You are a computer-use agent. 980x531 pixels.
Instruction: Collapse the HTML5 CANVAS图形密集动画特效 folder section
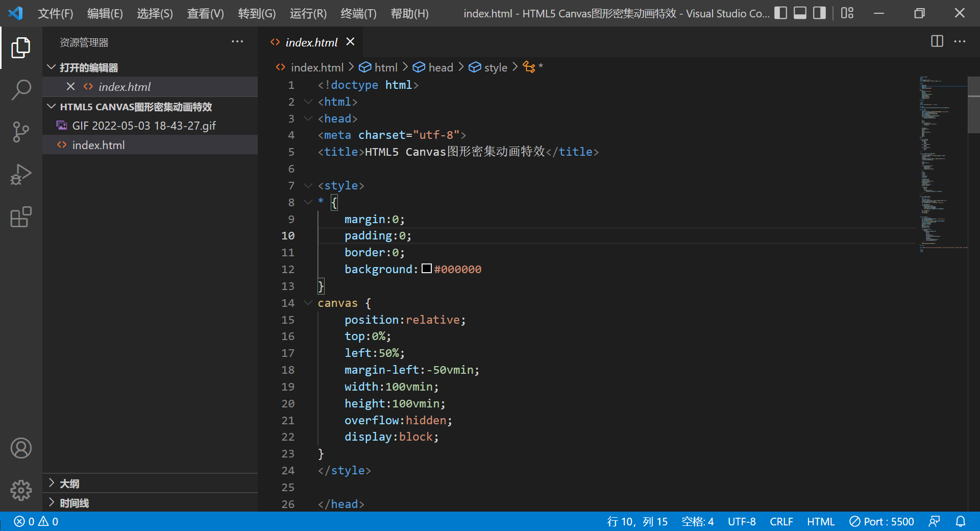150,107
